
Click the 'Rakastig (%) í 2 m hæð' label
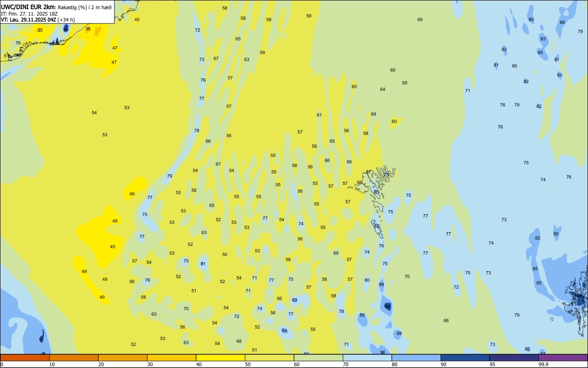coord(85,7)
